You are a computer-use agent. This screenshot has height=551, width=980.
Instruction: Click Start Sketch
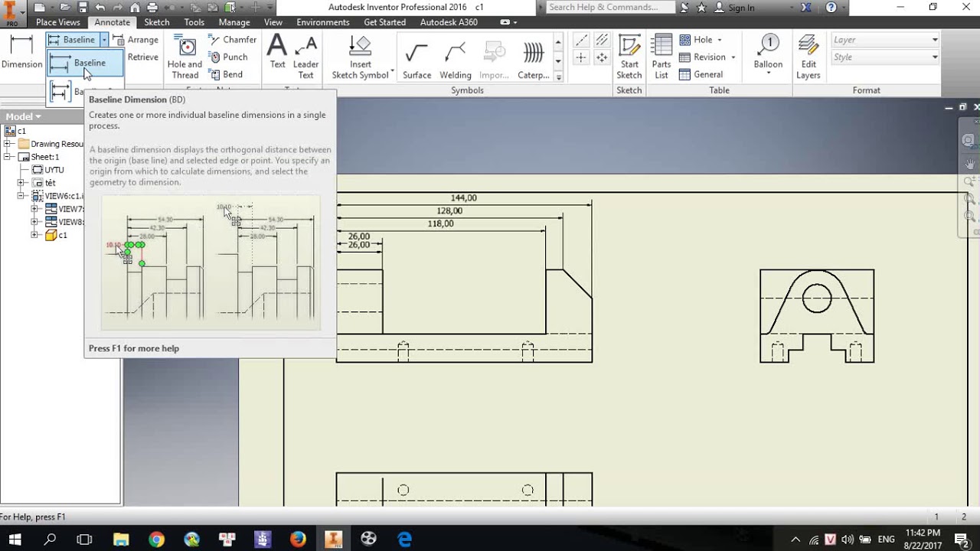(x=629, y=57)
